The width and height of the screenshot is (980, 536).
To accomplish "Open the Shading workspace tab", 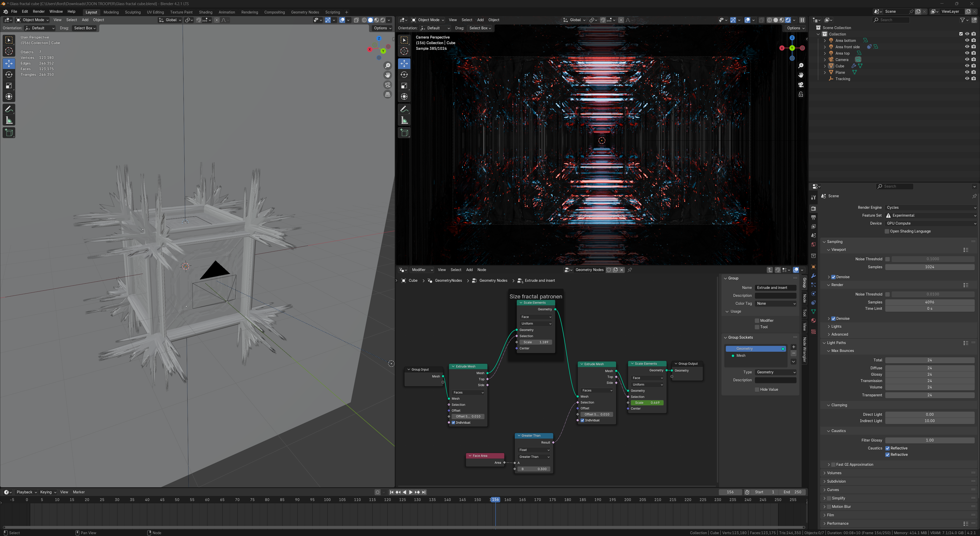I will coord(205,12).
